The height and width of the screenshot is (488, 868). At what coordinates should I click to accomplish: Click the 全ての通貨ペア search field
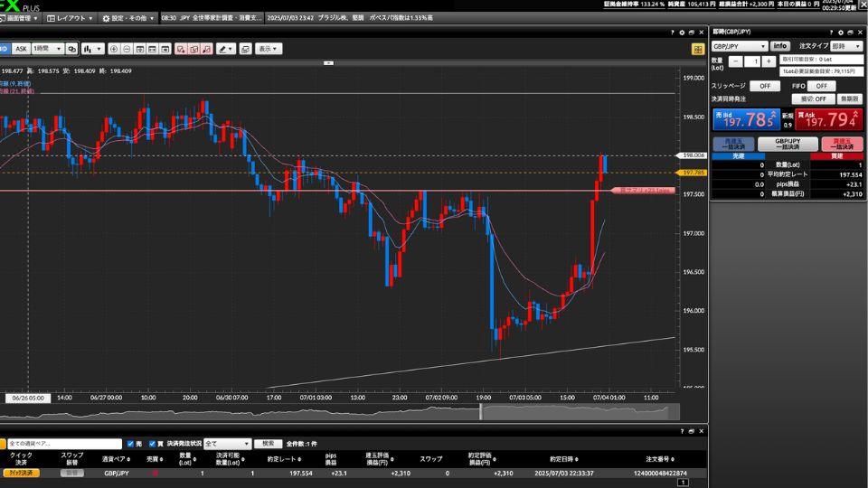point(64,444)
